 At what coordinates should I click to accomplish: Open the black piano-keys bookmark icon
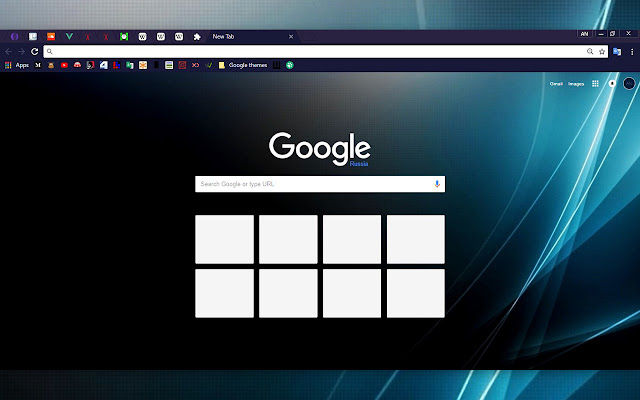(x=276, y=65)
